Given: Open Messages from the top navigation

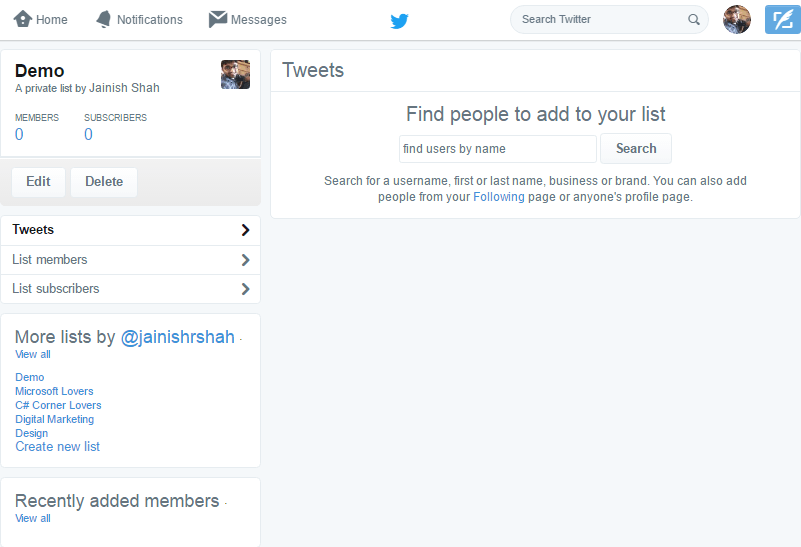Looking at the screenshot, I should tap(248, 19).
